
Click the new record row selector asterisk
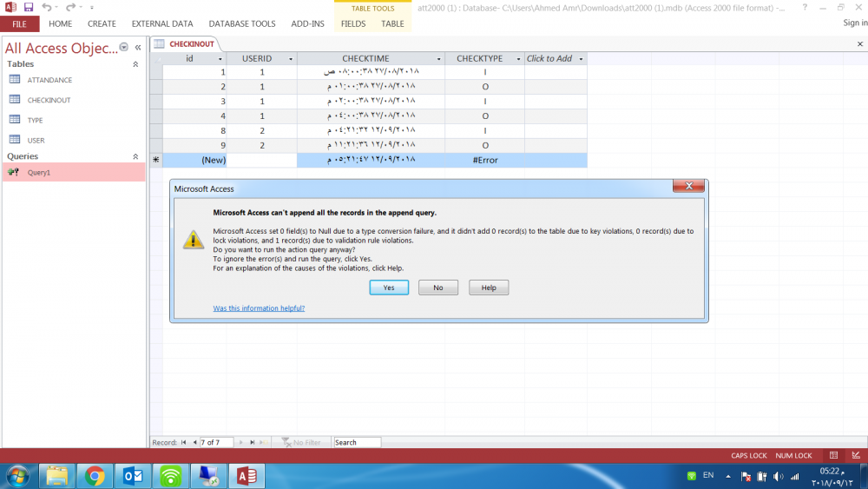(156, 160)
